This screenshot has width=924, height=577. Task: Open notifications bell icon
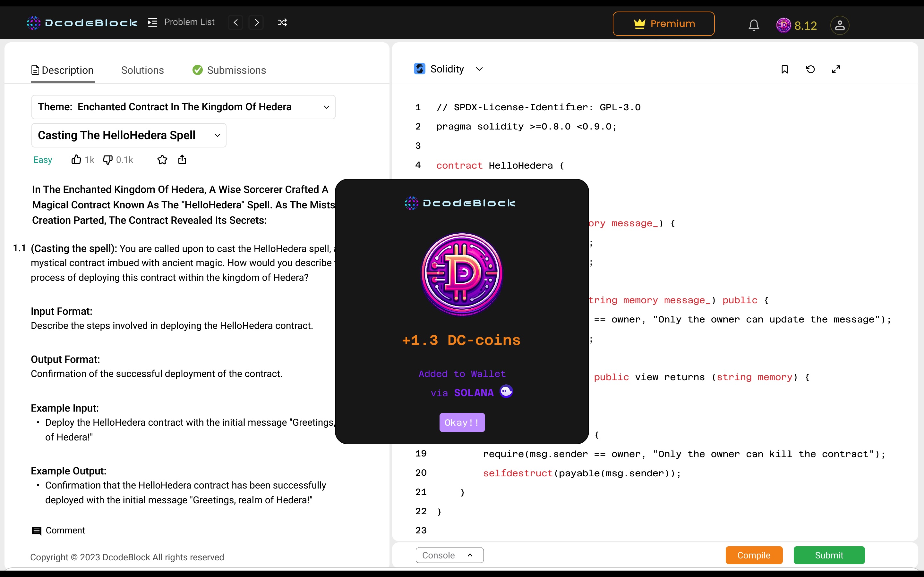point(754,25)
